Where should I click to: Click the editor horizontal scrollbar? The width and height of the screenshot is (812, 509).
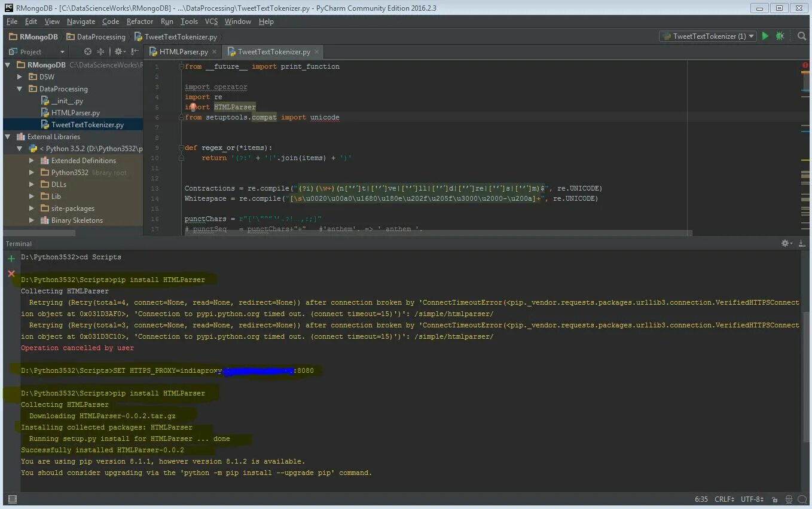point(438,233)
